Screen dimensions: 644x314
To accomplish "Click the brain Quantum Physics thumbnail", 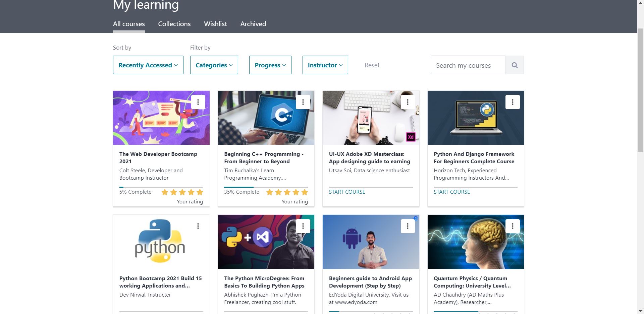I will pos(476,242).
